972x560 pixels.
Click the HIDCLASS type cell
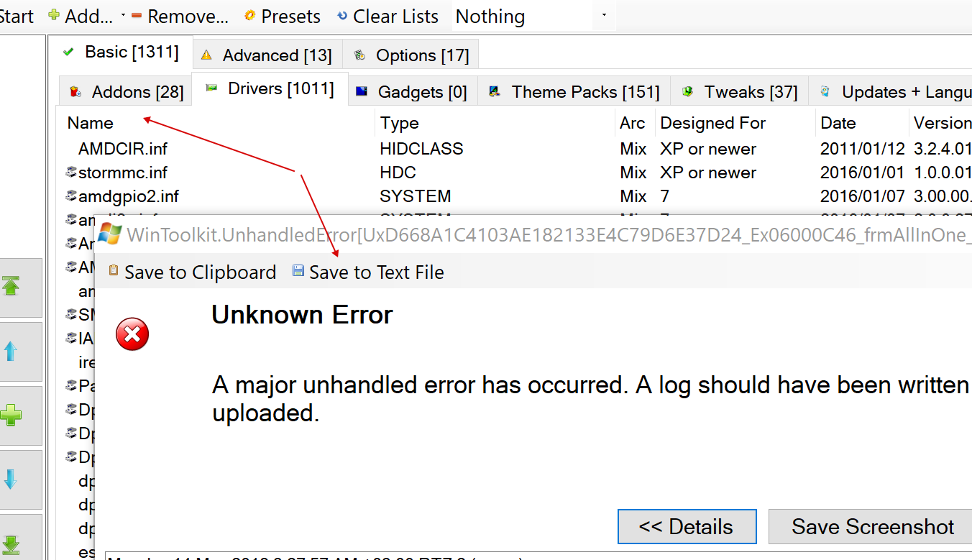(x=422, y=149)
